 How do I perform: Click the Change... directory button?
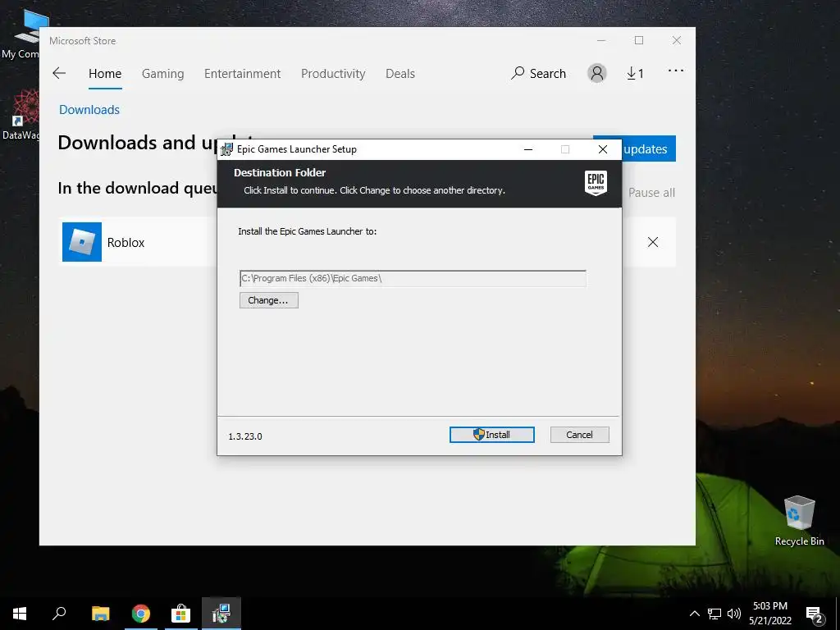268,300
